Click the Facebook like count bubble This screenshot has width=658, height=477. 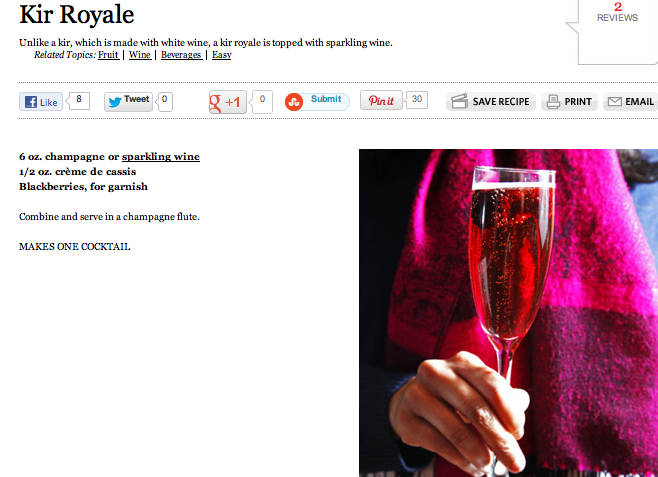(78, 101)
